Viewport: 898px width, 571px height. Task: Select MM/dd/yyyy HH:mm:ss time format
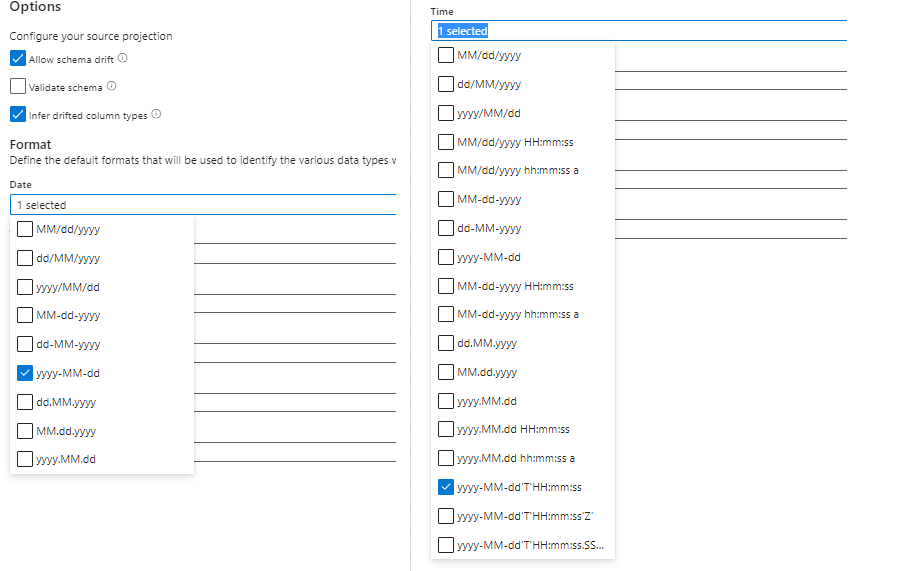pyautogui.click(x=446, y=142)
